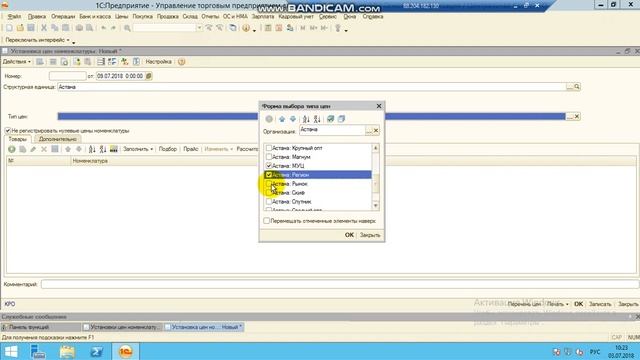Open main toolbar search combo dropdown arrow
This screenshot has height=360, width=640.
[200, 28]
